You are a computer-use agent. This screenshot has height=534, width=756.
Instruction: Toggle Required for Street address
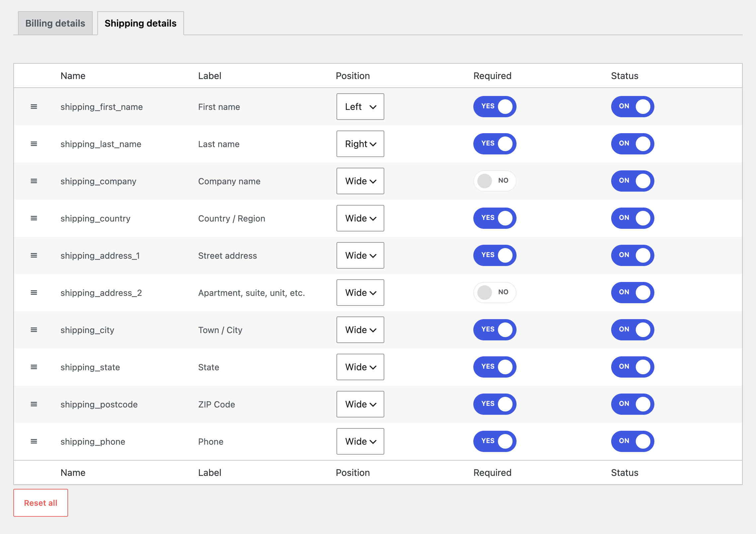495,255
